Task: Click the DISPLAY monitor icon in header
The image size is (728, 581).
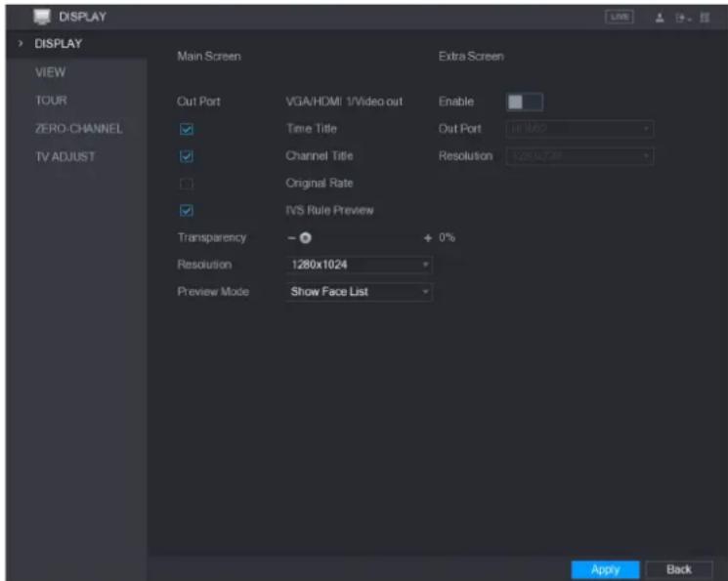Action: click(42, 17)
